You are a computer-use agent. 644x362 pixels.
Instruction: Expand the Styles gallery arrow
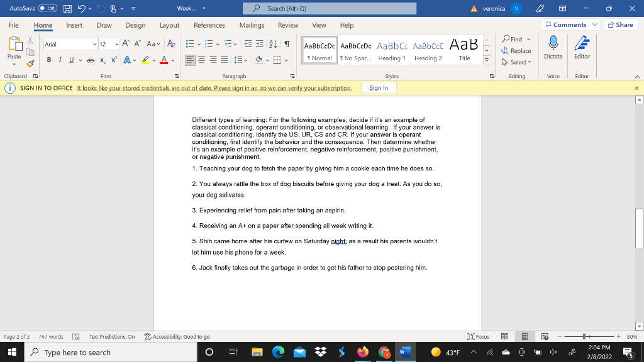coord(487,58)
